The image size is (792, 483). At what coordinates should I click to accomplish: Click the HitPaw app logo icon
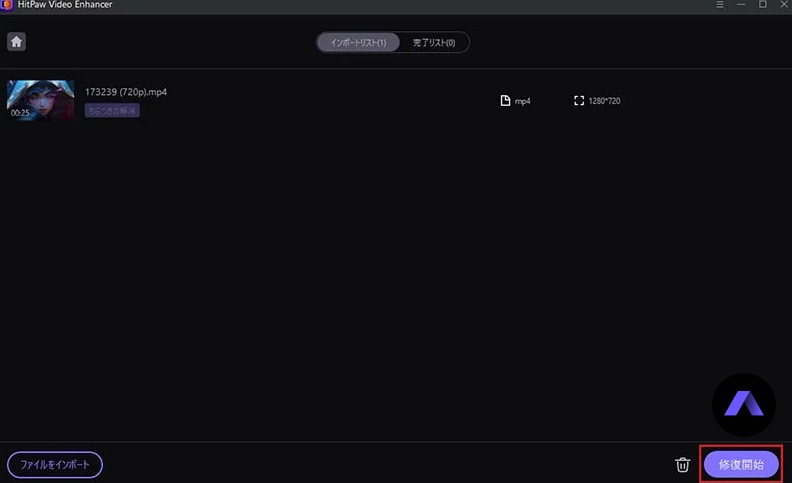pos(6,5)
